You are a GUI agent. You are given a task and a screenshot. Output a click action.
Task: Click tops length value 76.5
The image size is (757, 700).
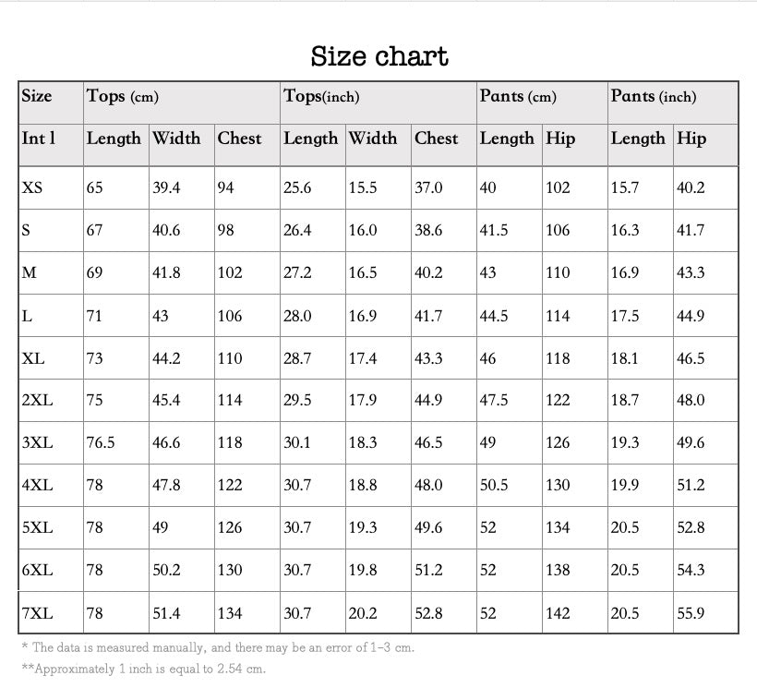point(101,443)
